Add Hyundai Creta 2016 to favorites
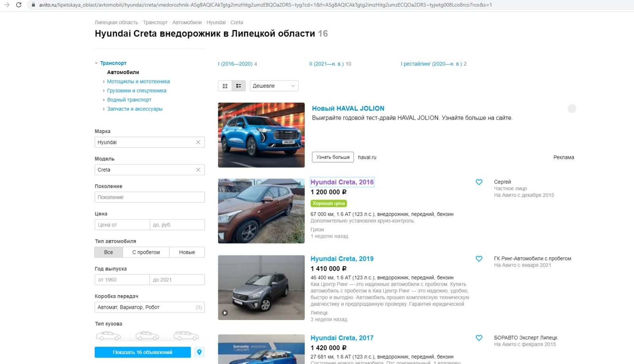Viewport: 634px width, 364px height. pos(479,182)
